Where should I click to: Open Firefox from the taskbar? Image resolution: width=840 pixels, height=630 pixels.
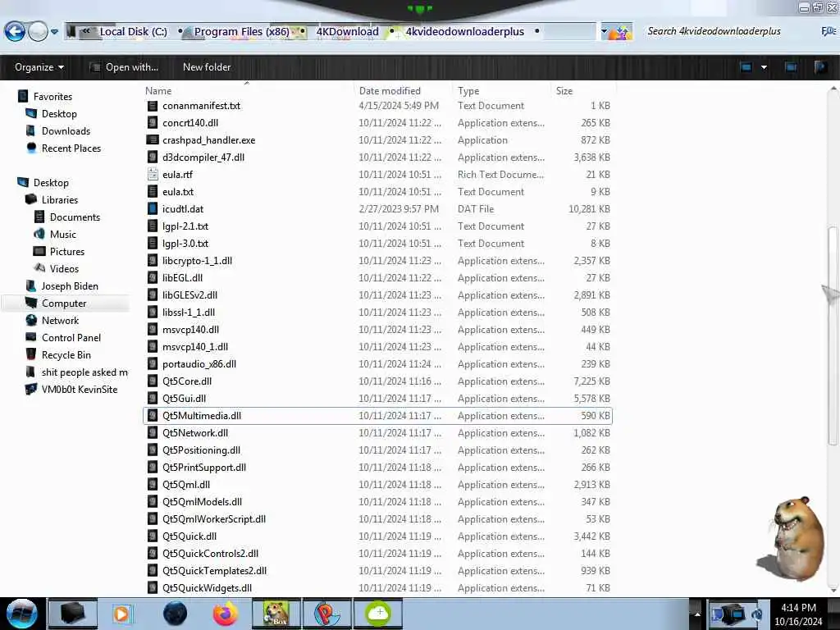coord(226,614)
